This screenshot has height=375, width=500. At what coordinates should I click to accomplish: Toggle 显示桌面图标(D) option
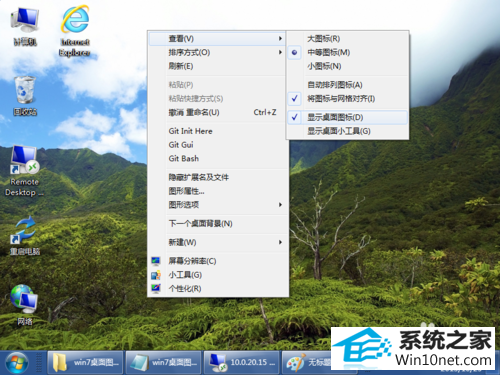[x=347, y=117]
